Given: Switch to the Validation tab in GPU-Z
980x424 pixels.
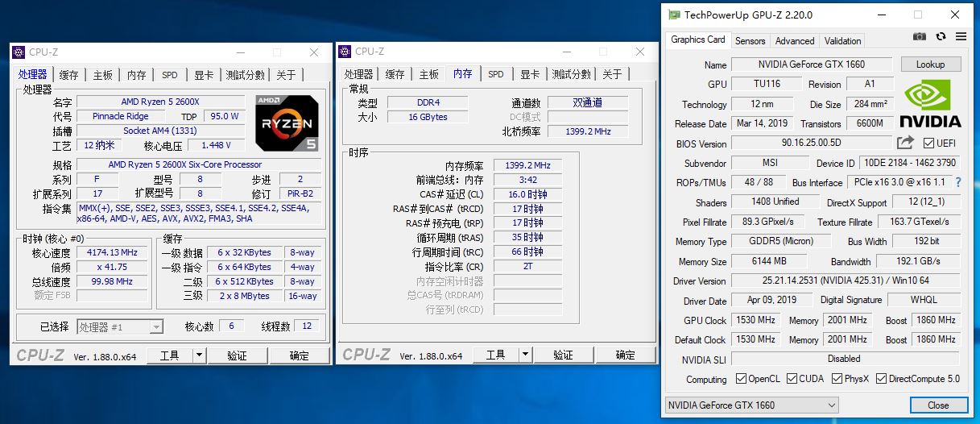Looking at the screenshot, I should [842, 41].
